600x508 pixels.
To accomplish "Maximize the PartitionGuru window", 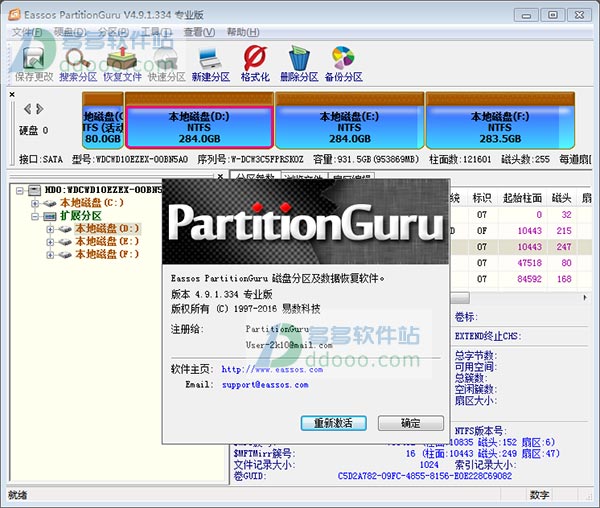I will [x=553, y=15].
